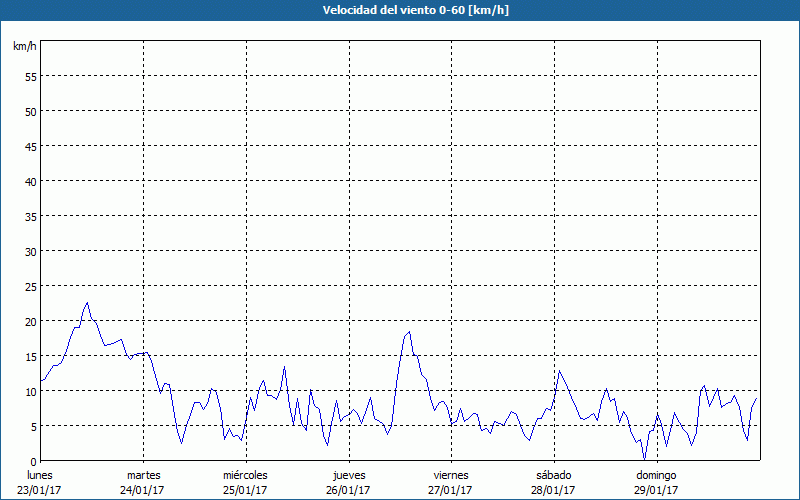Click the 25 value on the y-axis
This screenshot has height=500, width=800.
[30, 286]
